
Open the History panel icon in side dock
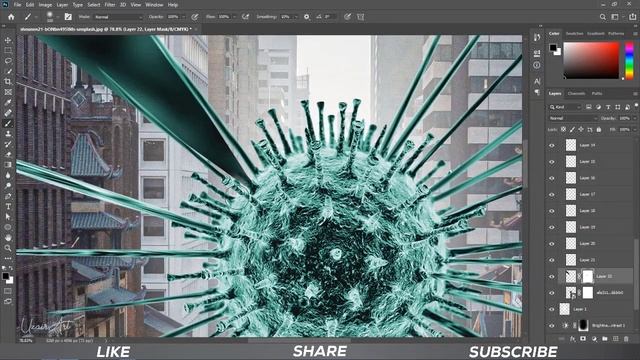tap(537, 38)
